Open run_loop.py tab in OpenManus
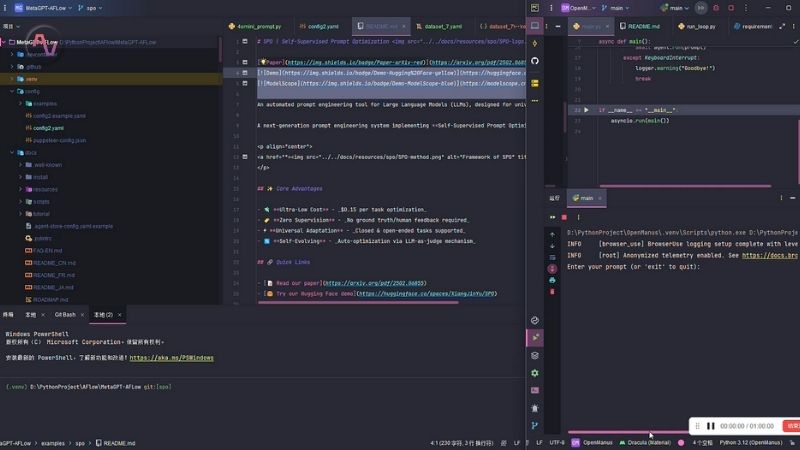 tap(697, 26)
